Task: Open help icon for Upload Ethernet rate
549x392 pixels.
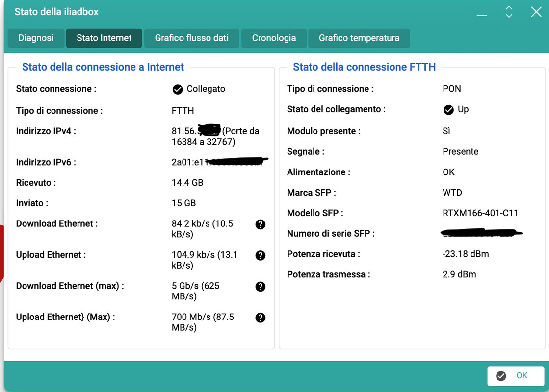Action: point(260,256)
